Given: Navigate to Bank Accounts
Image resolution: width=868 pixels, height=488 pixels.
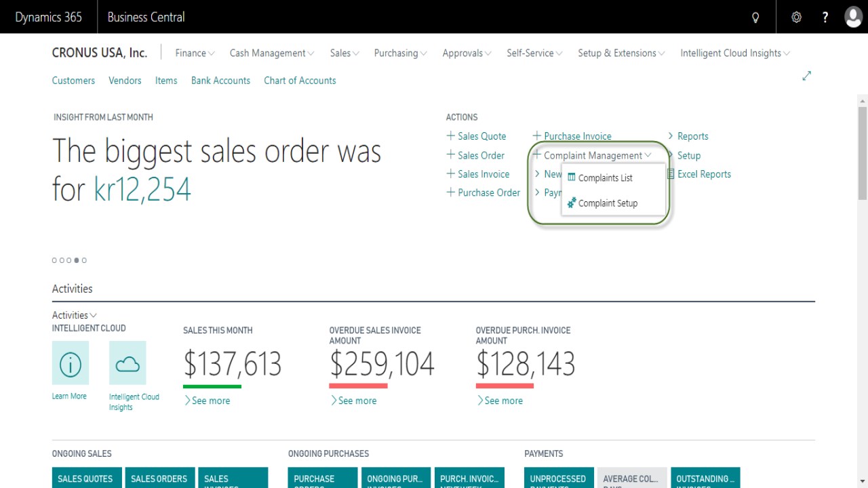Looking at the screenshot, I should [220, 80].
